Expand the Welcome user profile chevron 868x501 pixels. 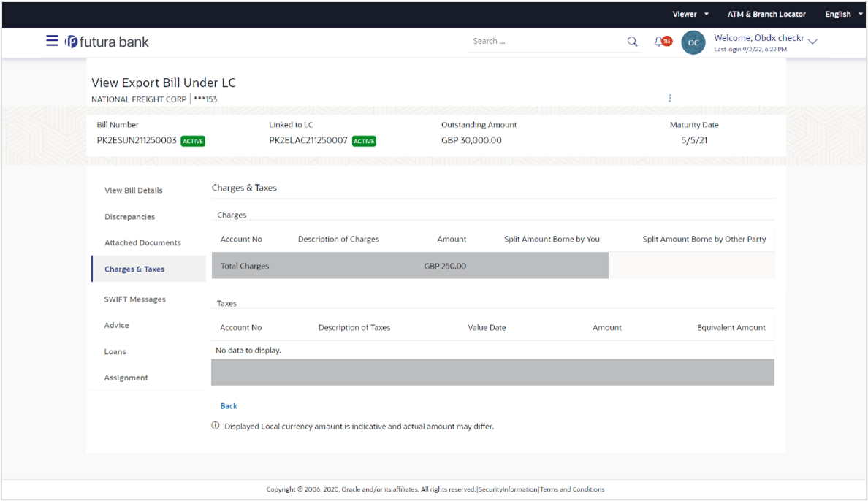pos(812,42)
